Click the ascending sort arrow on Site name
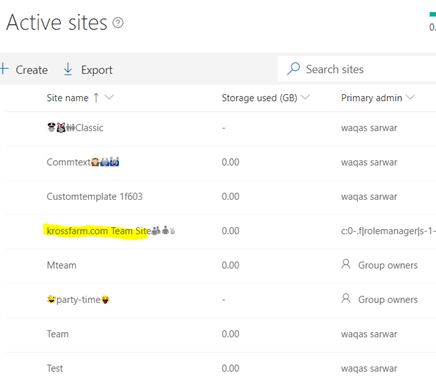 pyautogui.click(x=96, y=98)
